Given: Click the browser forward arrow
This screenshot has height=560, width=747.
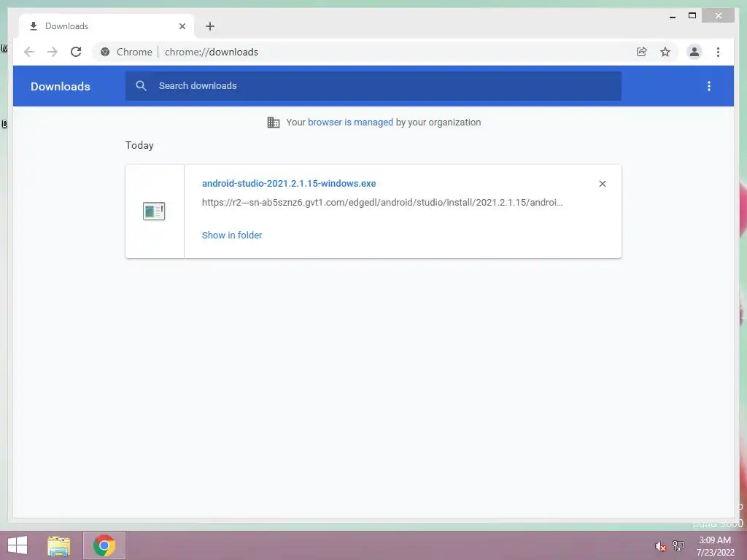Looking at the screenshot, I should click(53, 52).
